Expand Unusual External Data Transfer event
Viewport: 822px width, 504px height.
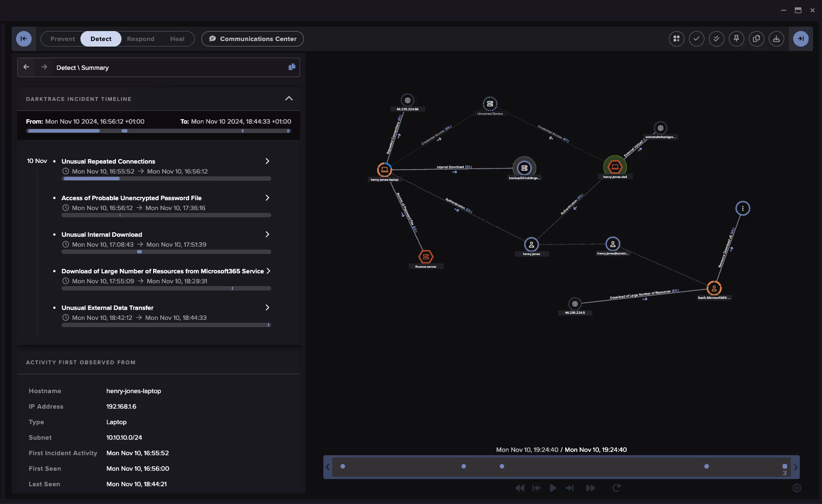[x=267, y=307]
